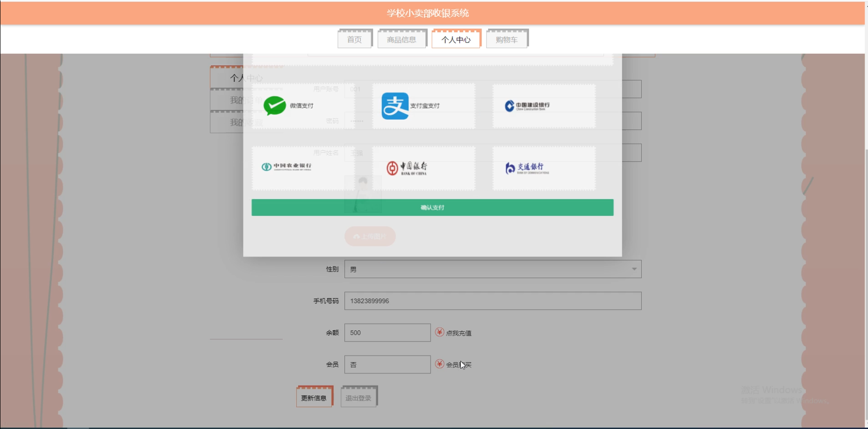Screen dimensions: 868x429
Task: Click the 退出登录 logout button
Action: [359, 397]
